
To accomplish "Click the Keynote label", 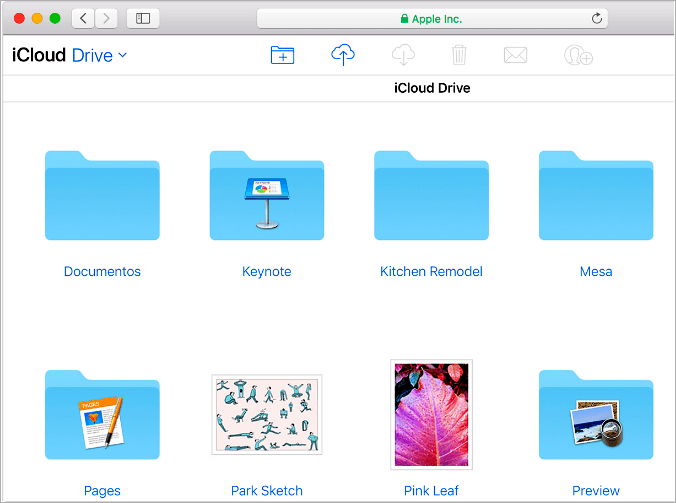I will tap(267, 272).
